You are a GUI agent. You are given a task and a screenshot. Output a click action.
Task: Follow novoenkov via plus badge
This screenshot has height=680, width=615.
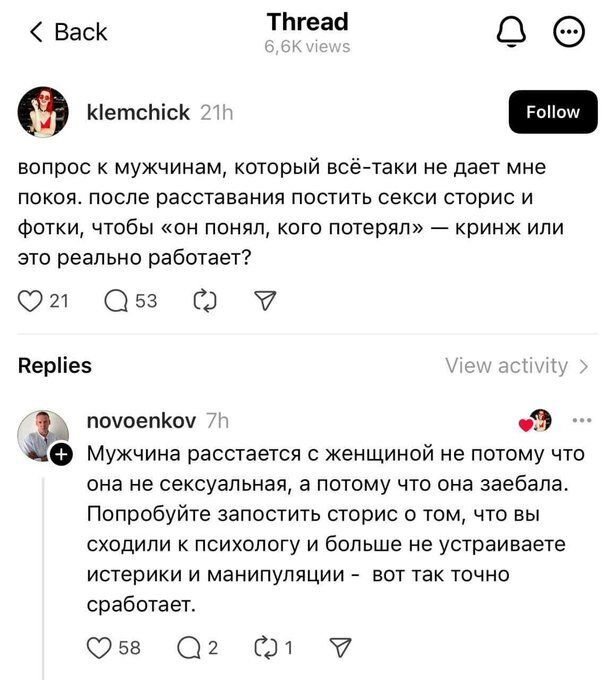(x=61, y=455)
